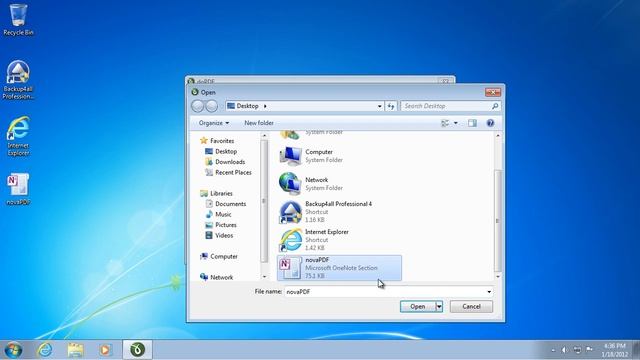Open Windows Explorer from the taskbar
This screenshot has width=640, height=360.
tap(76, 350)
